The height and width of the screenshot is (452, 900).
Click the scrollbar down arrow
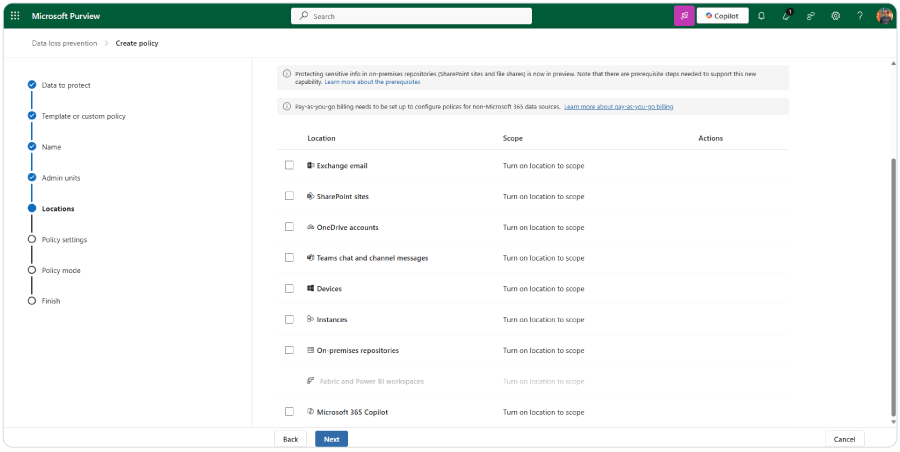pos(893,422)
